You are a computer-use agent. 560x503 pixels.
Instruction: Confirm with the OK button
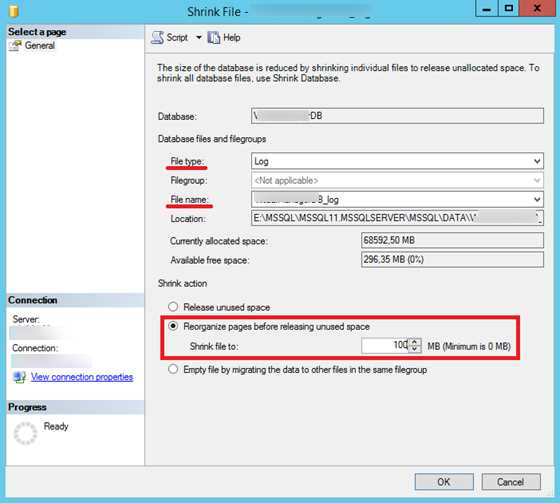[444, 482]
